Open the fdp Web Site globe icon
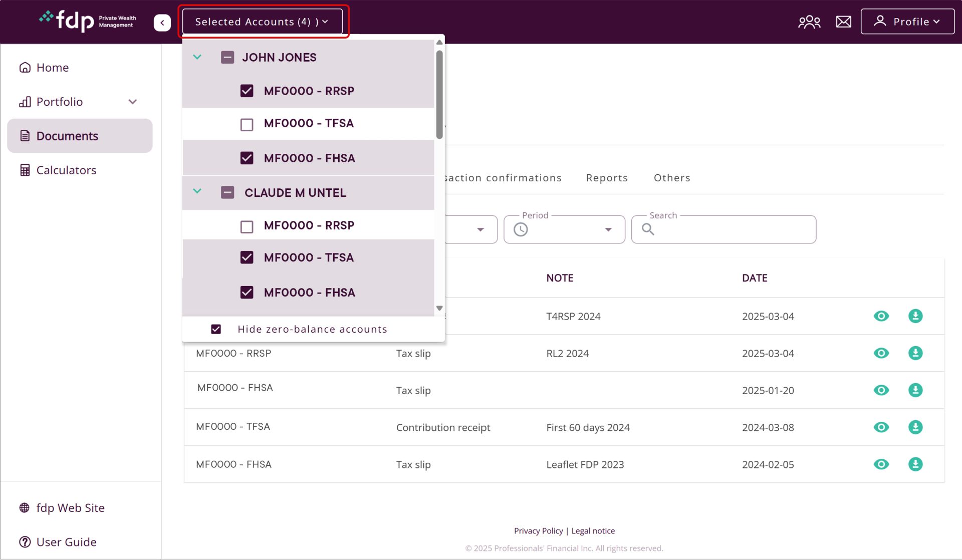The height and width of the screenshot is (560, 962). click(25, 507)
